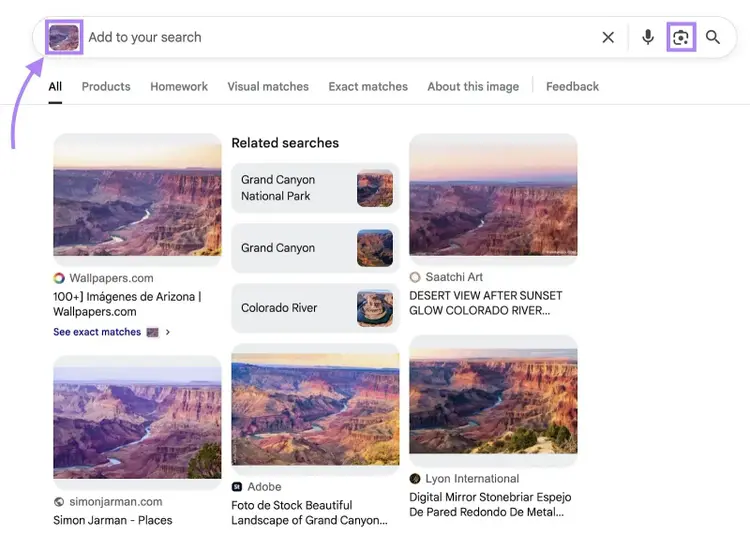Viewport: 750px width, 535px height.
Task: Open 'Foto de Stock Beautiful Landscape' result title
Action: (x=309, y=513)
